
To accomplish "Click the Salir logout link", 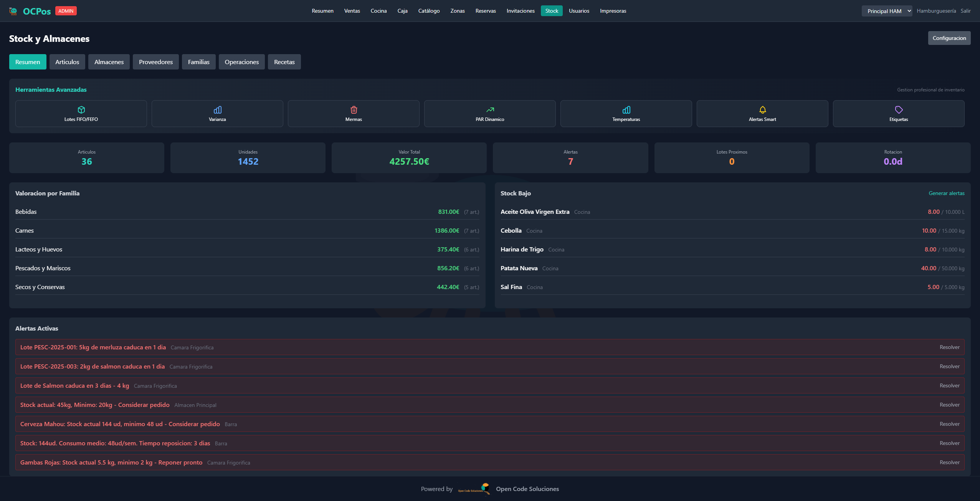I will coord(966,11).
